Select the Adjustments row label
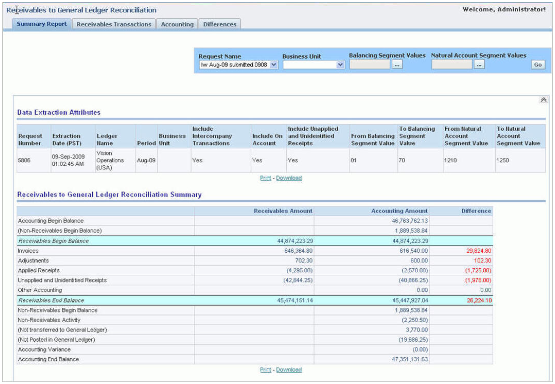This screenshot has height=384, width=555. point(33,261)
